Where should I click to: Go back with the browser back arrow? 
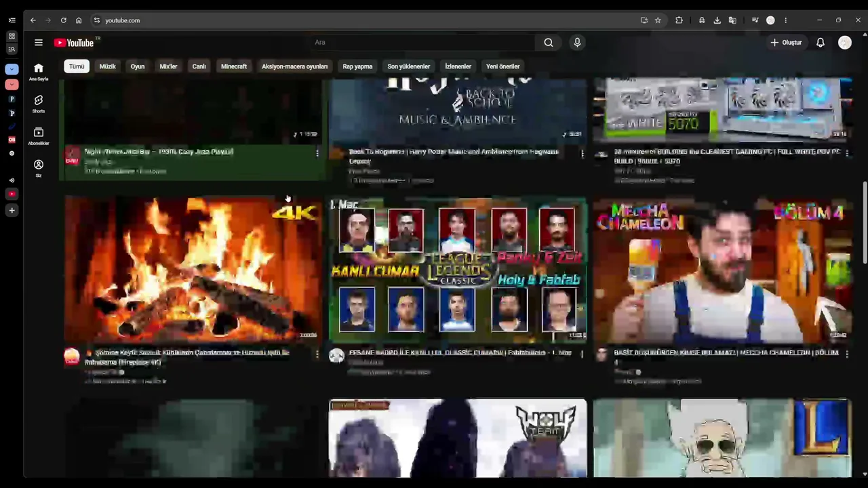pyautogui.click(x=33, y=20)
